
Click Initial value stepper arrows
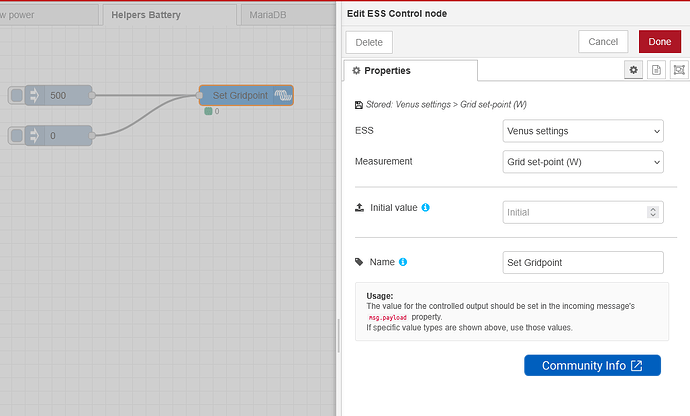pyautogui.click(x=653, y=212)
